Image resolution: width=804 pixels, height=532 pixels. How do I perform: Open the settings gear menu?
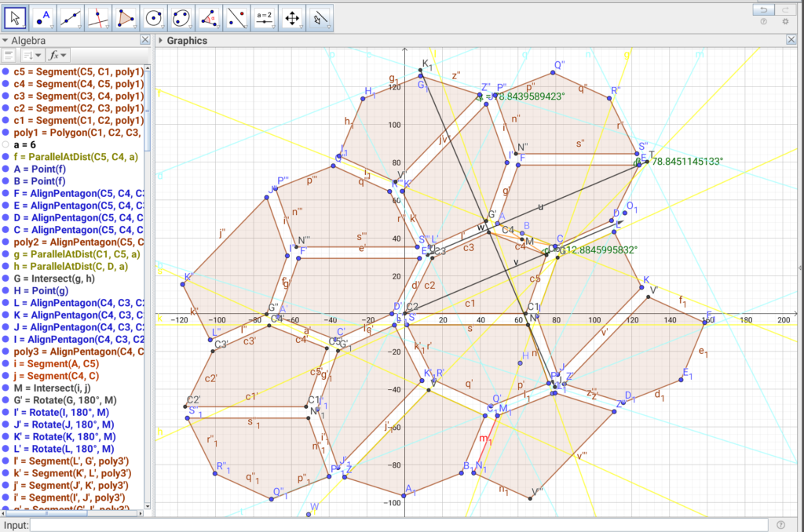pyautogui.click(x=785, y=22)
